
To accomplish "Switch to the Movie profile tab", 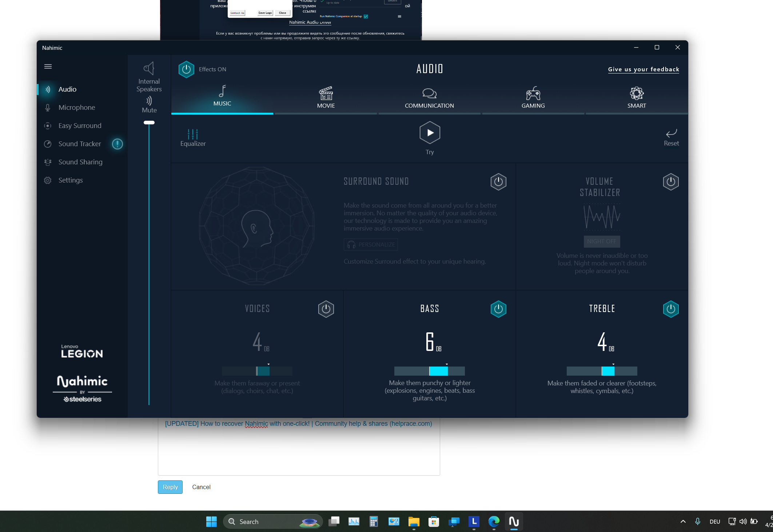I will 326,97.
